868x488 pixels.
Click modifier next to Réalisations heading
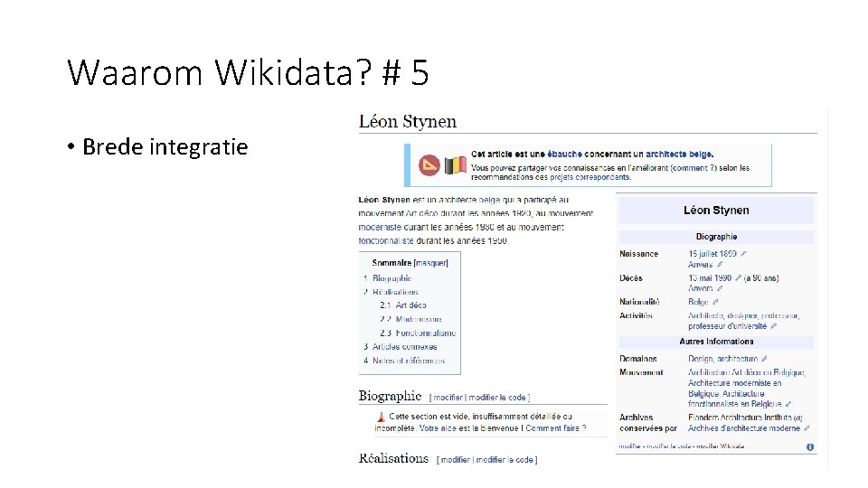pyautogui.click(x=455, y=459)
